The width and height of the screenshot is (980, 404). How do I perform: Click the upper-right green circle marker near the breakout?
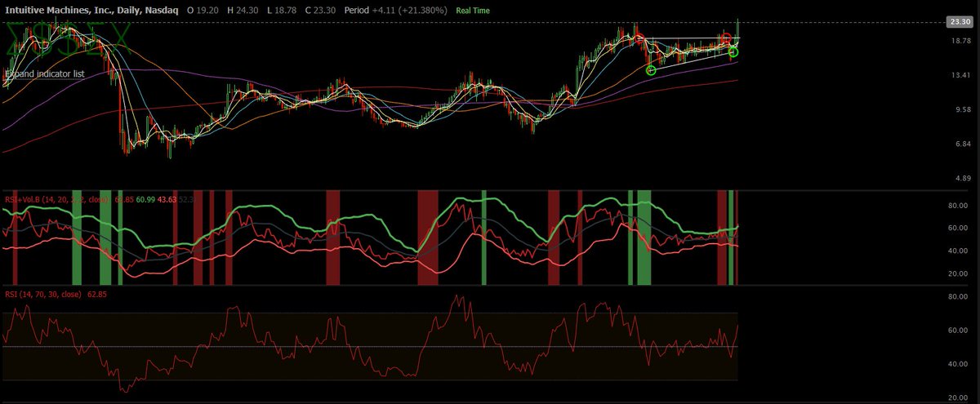coord(733,52)
